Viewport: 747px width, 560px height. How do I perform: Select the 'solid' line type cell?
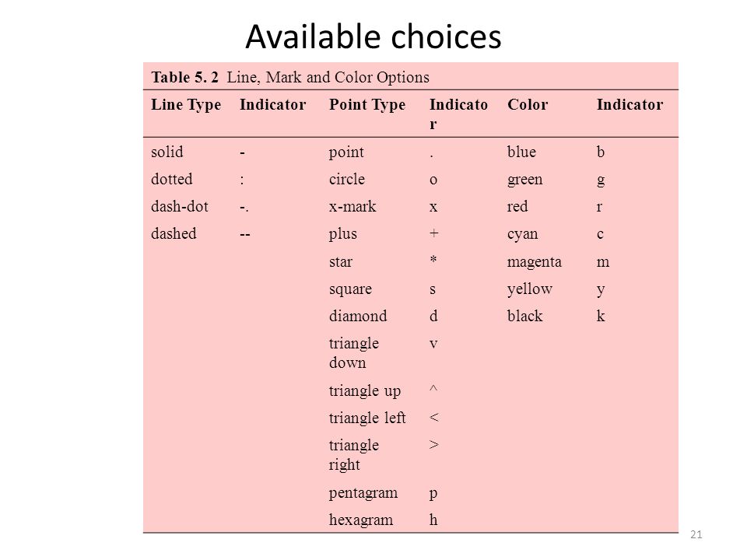click(167, 152)
